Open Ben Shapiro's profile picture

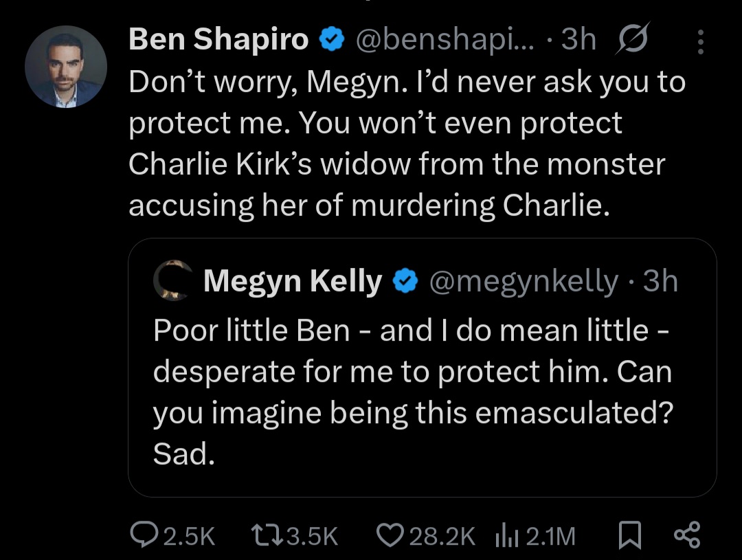[66, 67]
